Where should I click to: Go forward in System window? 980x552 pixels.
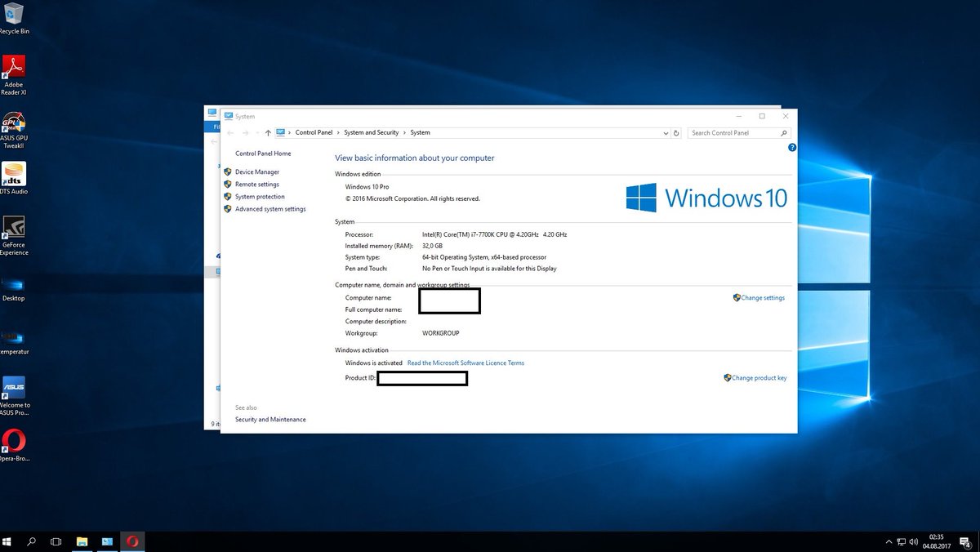[x=246, y=132]
